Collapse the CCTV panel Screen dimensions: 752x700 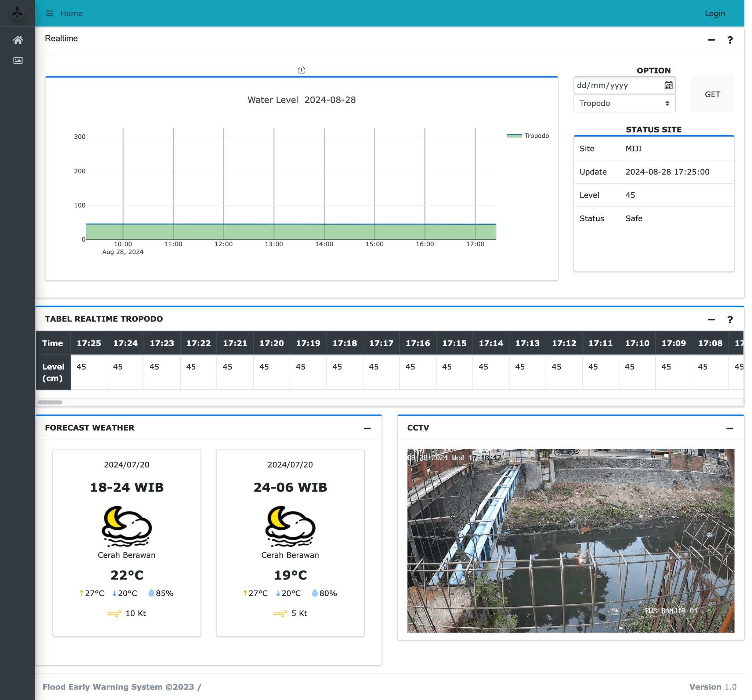tap(729, 428)
